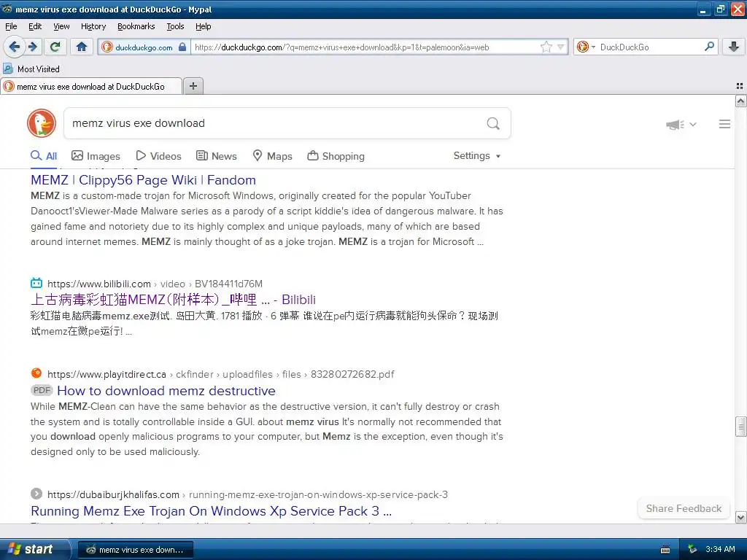Click the scrollbar up arrow
This screenshot has width=747, height=560.
point(740,101)
